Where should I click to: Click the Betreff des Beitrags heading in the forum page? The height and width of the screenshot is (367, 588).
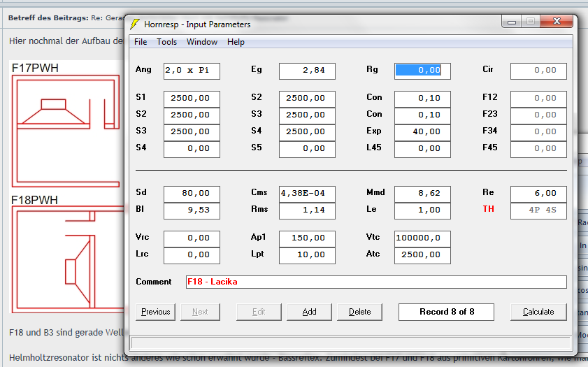48,17
